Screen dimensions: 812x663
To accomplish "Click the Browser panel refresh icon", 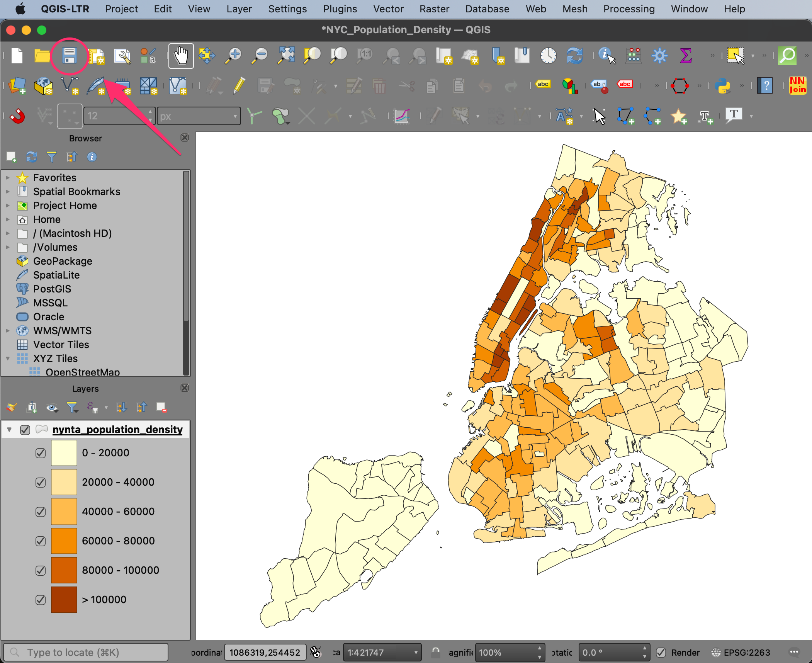I will coord(31,157).
